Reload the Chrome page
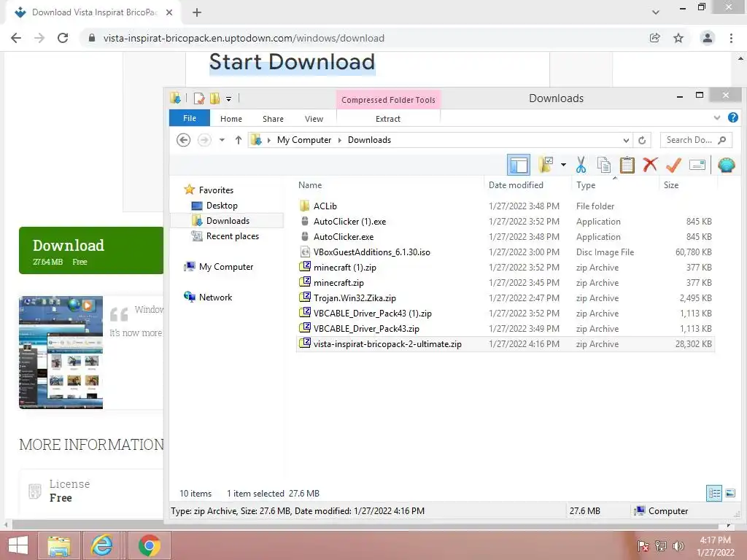 click(63, 38)
